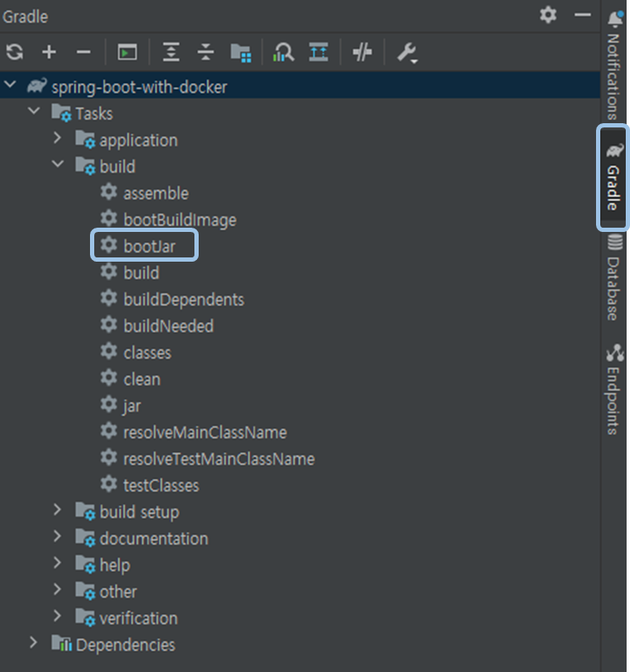Click the application folder label

pyautogui.click(x=138, y=141)
